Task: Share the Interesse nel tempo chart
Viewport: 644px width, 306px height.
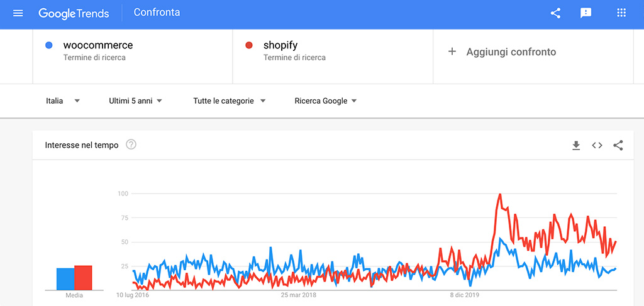Action: (x=618, y=145)
